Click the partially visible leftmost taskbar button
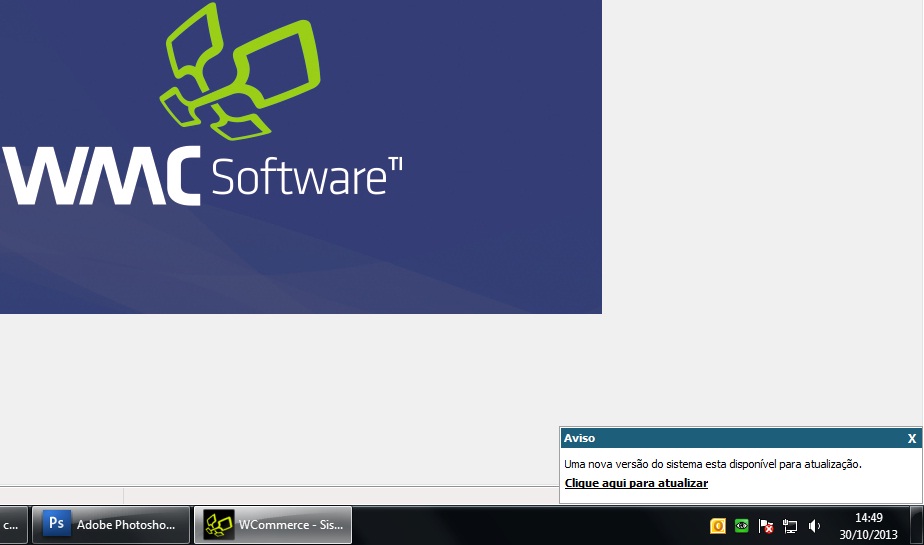Viewport: 924px width, 545px height. click(x=13, y=524)
